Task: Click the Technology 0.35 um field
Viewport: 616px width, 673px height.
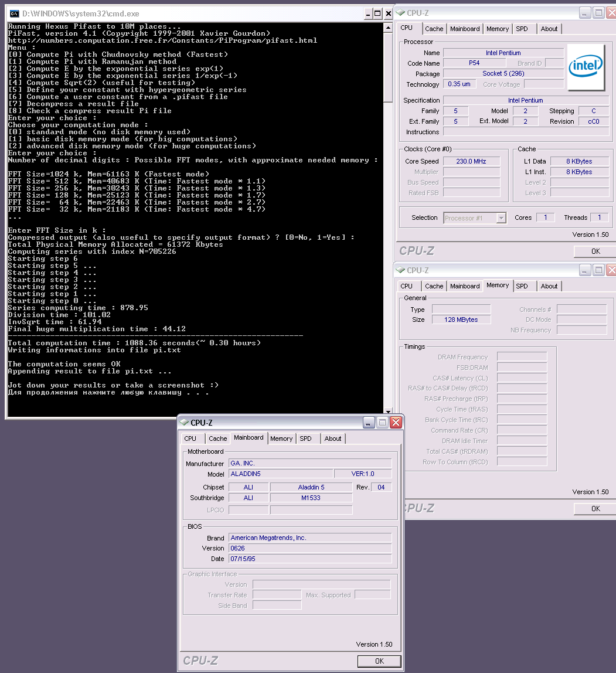Action: (460, 84)
